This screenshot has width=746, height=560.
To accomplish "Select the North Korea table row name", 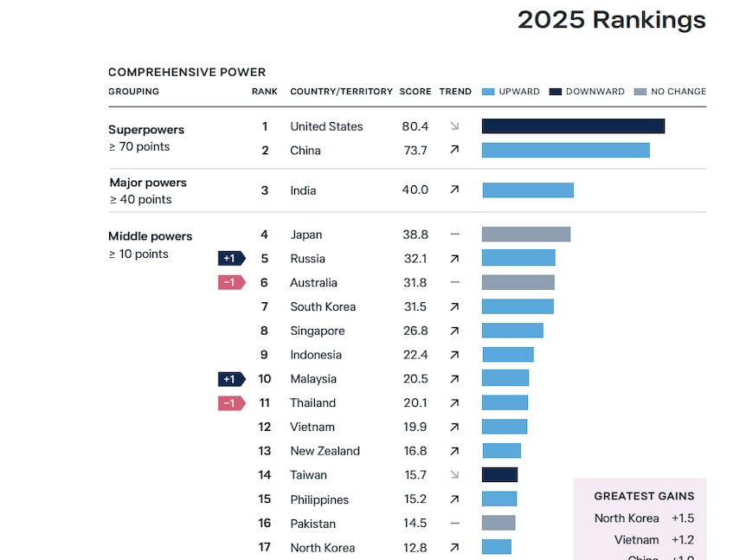I will coord(322,547).
